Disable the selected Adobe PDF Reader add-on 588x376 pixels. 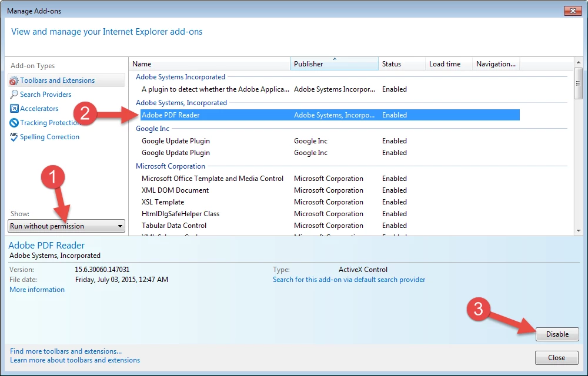557,334
